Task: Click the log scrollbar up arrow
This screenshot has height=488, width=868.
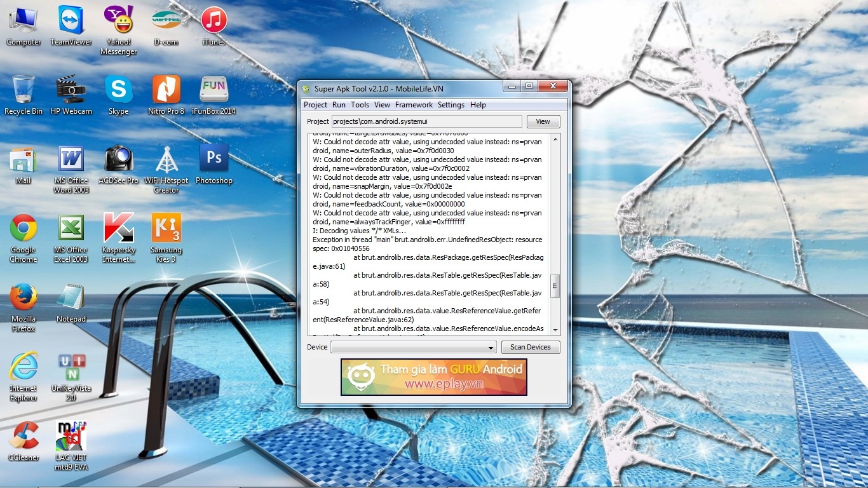Action: coord(555,139)
